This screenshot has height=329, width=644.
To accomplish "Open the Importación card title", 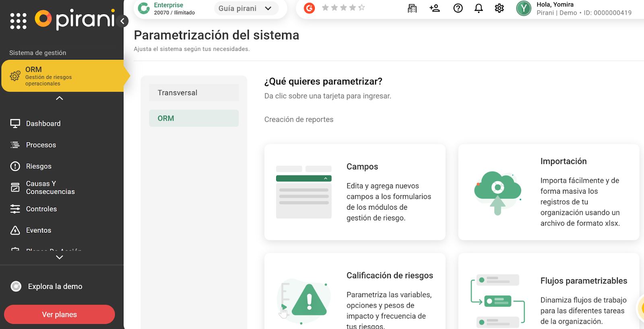I will tap(563, 161).
